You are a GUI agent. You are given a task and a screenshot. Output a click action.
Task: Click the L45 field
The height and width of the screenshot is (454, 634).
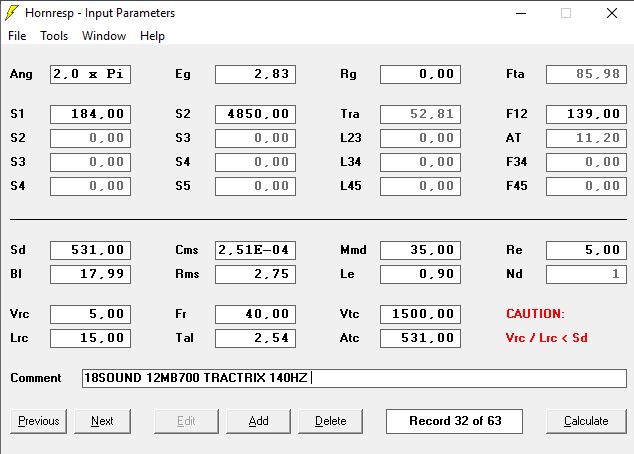pyautogui.click(x=420, y=186)
